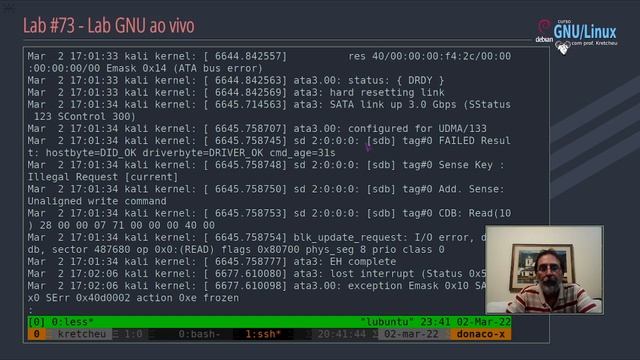Click the presenter webcam thumbnail
Screen dimensions: 640x360
pos(544,270)
